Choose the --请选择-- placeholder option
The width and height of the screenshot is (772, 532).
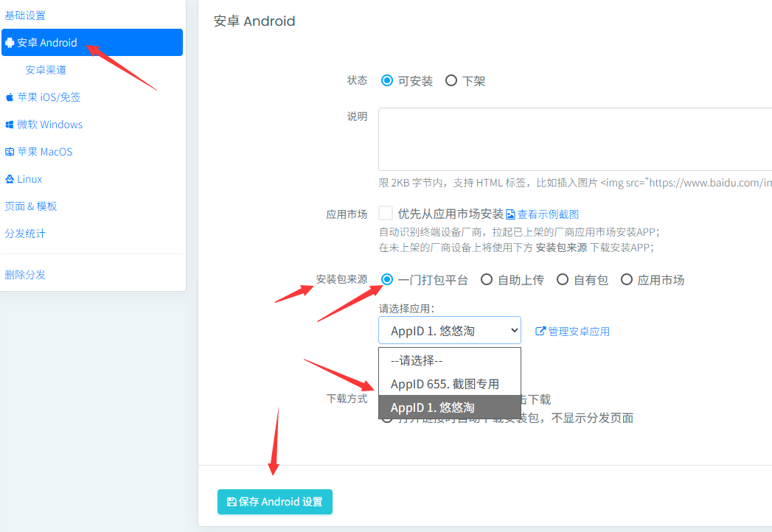click(417, 361)
